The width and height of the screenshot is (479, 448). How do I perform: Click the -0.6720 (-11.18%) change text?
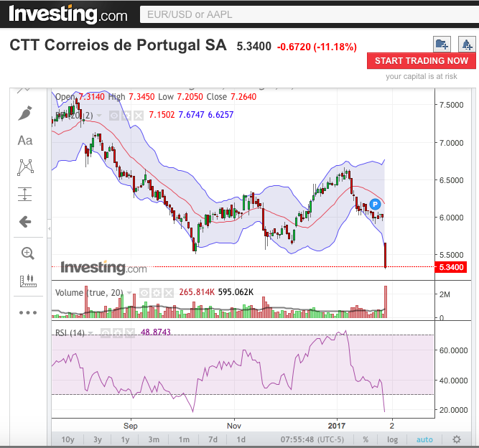click(317, 47)
